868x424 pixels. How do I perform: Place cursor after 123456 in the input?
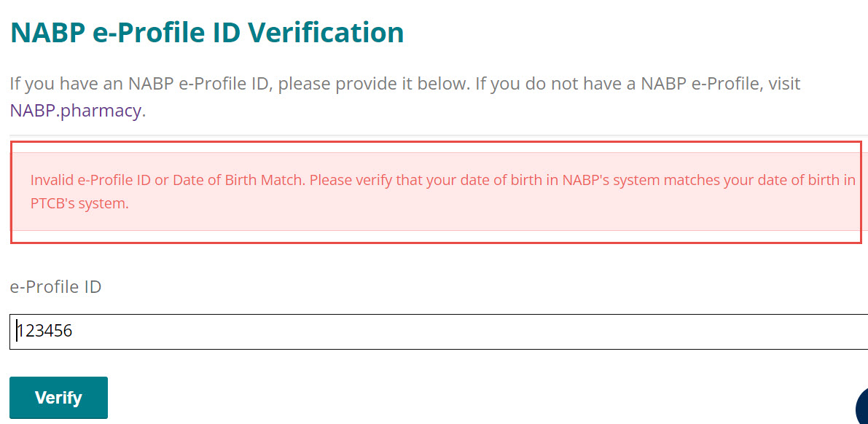73,331
